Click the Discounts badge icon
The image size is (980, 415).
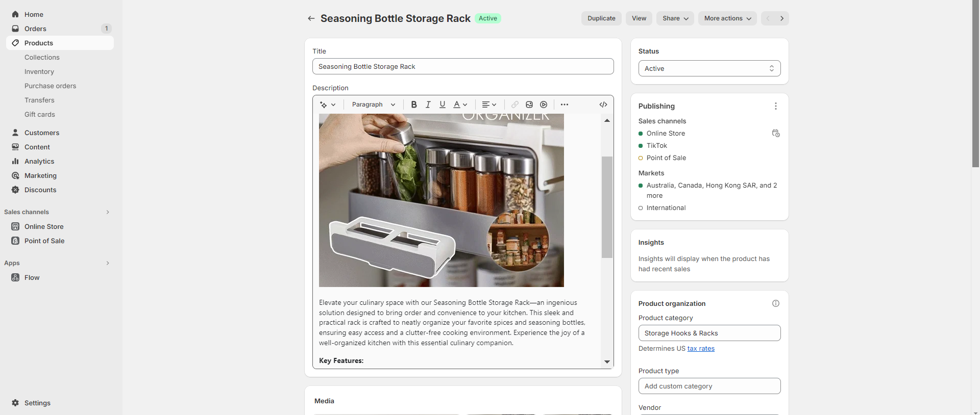[15, 190]
